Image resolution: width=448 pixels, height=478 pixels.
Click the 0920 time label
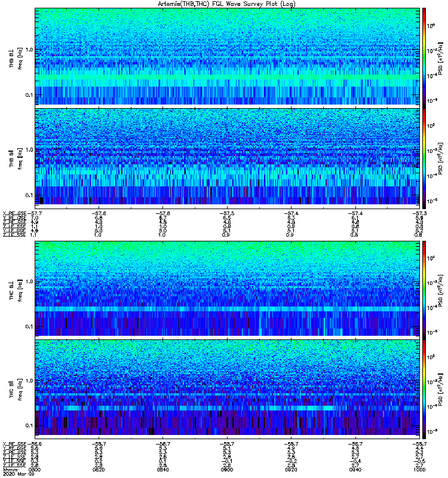[x=291, y=470]
